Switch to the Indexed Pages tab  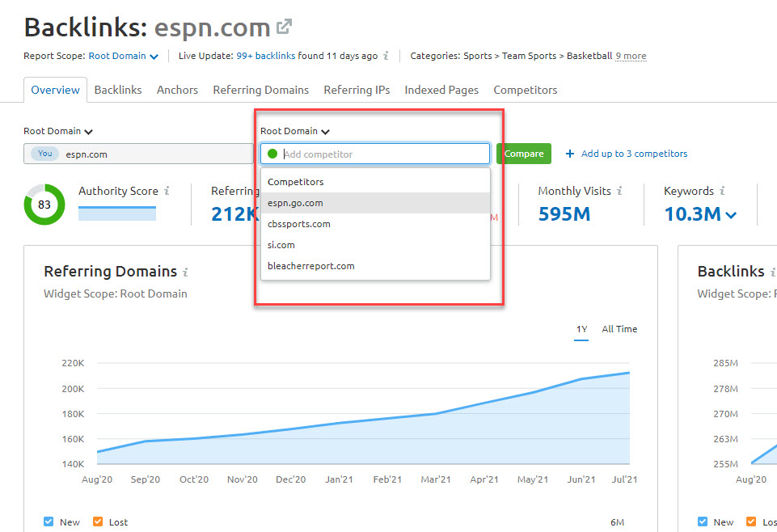pos(441,91)
